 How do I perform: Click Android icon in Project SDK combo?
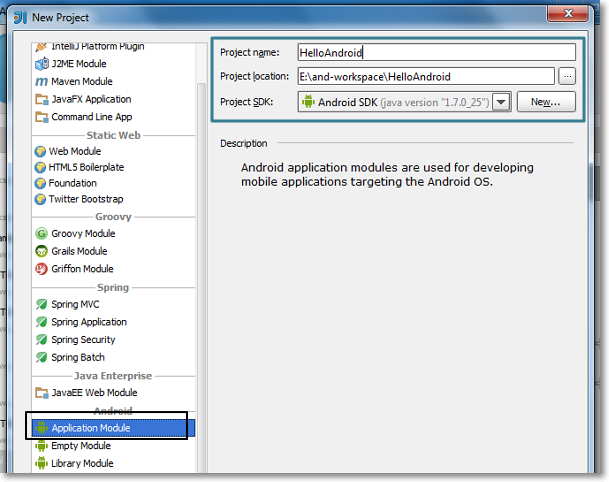(308, 102)
